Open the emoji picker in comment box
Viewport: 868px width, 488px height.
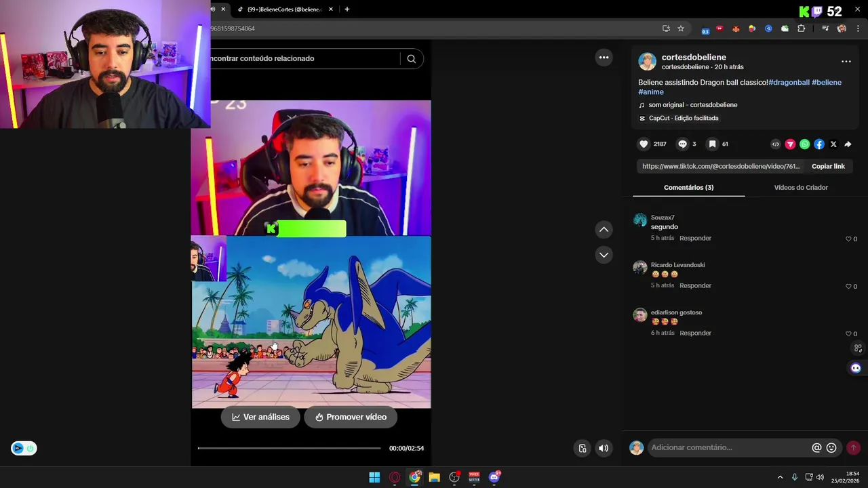pyautogui.click(x=831, y=448)
